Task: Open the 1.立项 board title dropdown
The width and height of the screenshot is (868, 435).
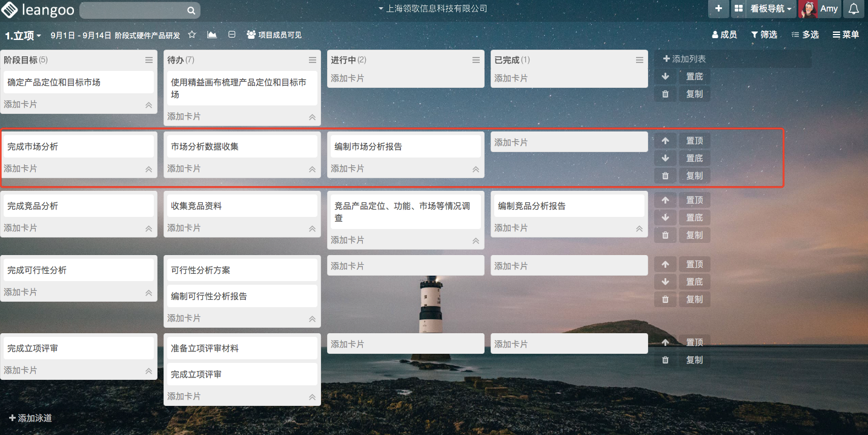Action: pos(23,35)
